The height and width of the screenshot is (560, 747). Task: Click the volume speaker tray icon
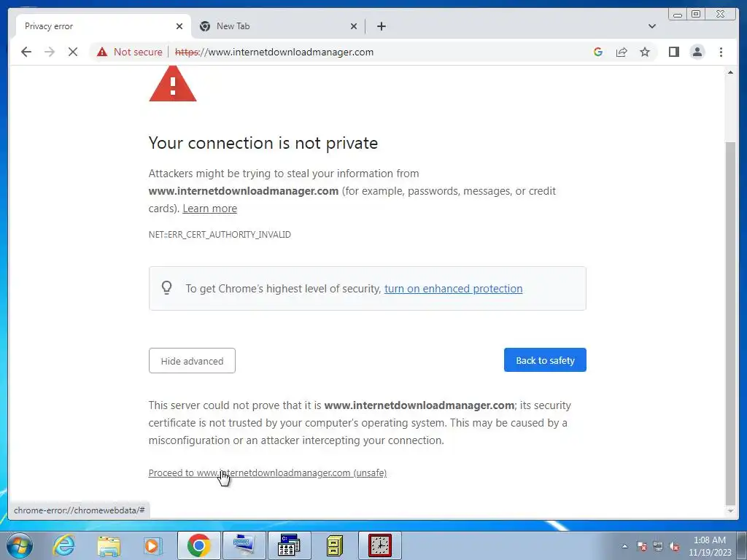coord(674,546)
